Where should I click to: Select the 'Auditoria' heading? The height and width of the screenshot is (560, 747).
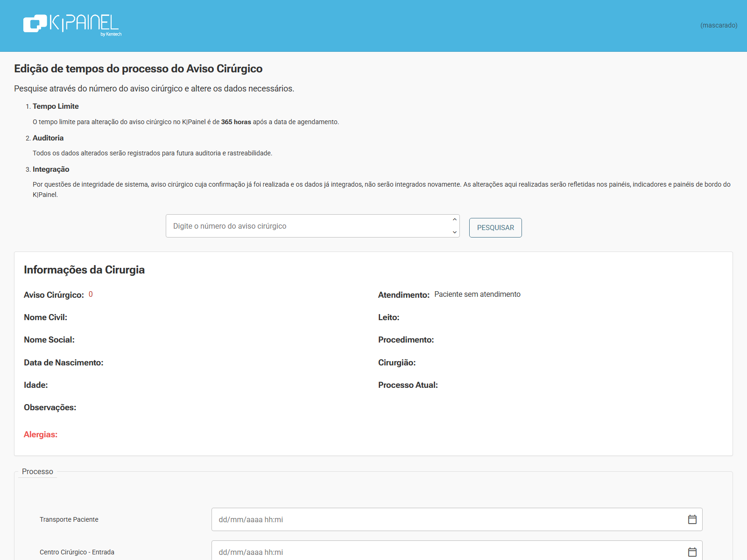(48, 138)
